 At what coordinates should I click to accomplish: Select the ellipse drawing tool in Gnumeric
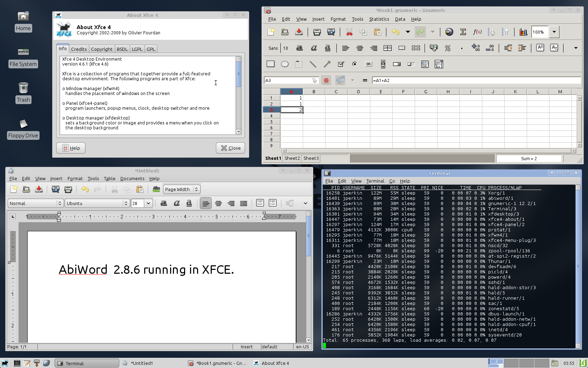pos(285,64)
